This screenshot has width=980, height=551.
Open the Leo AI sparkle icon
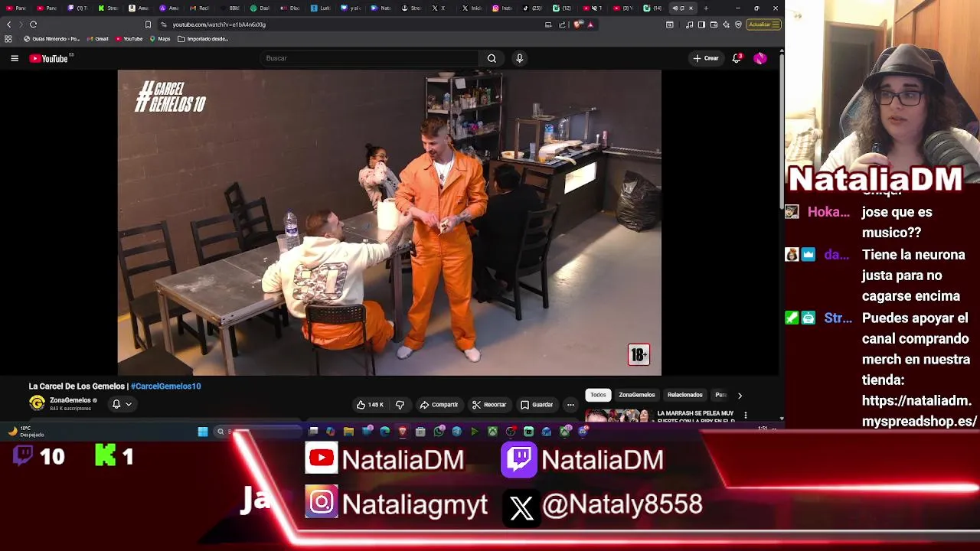(x=726, y=24)
